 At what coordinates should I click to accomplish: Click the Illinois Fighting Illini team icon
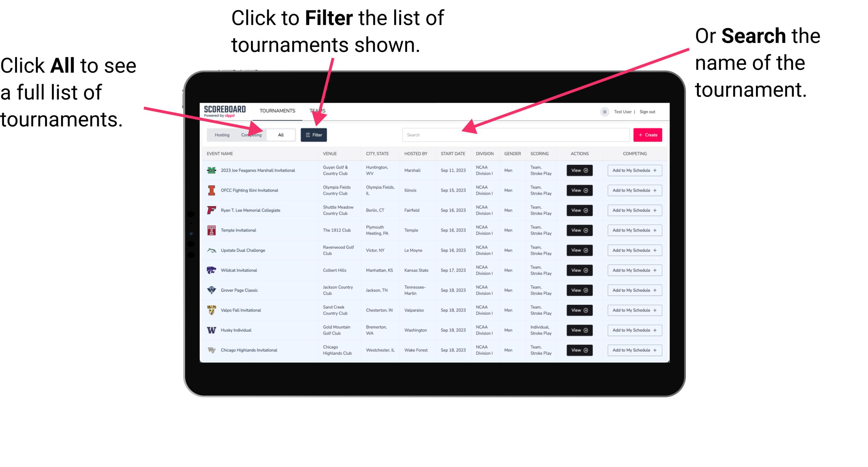(x=211, y=190)
